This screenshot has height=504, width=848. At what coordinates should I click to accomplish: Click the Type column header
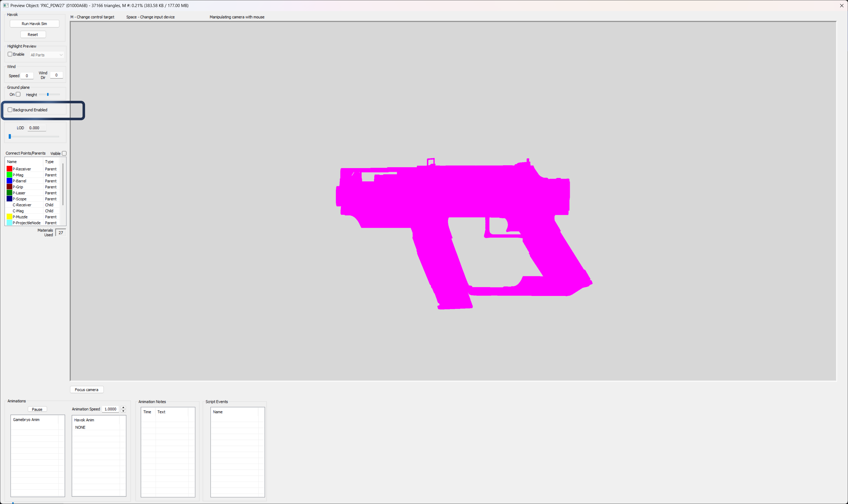tap(51, 162)
